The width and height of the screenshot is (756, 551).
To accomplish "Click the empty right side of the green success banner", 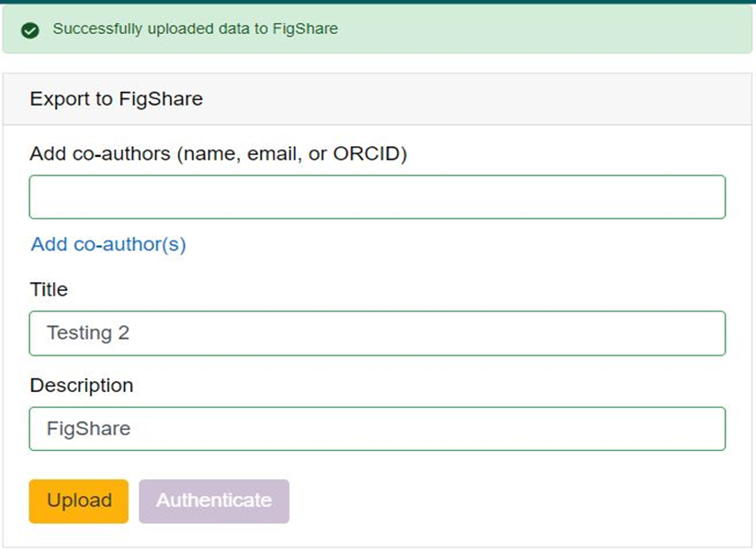I will 597,29.
